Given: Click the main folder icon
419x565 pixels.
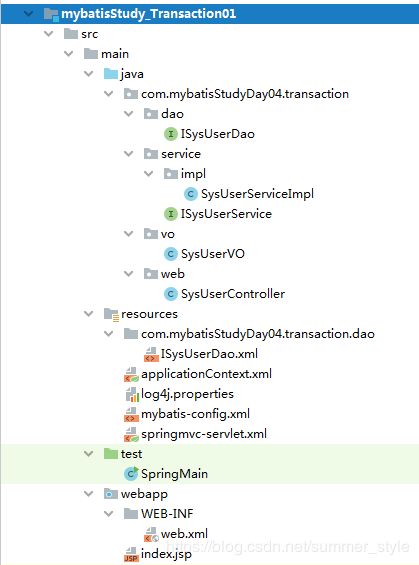Looking at the screenshot, I should 91,54.
